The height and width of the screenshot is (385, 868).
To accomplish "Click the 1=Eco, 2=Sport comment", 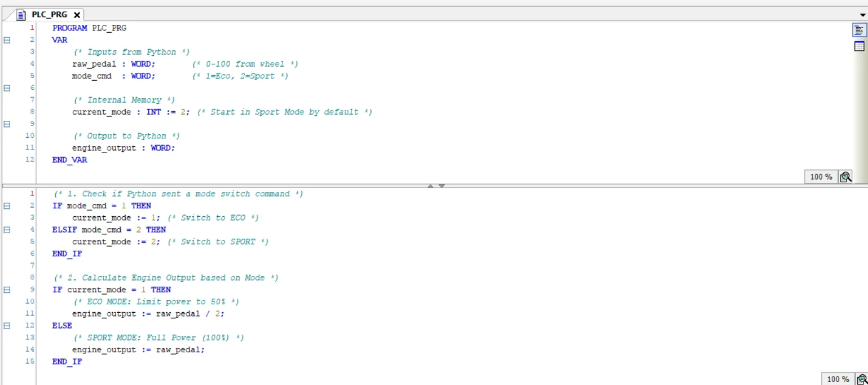I will 240,76.
